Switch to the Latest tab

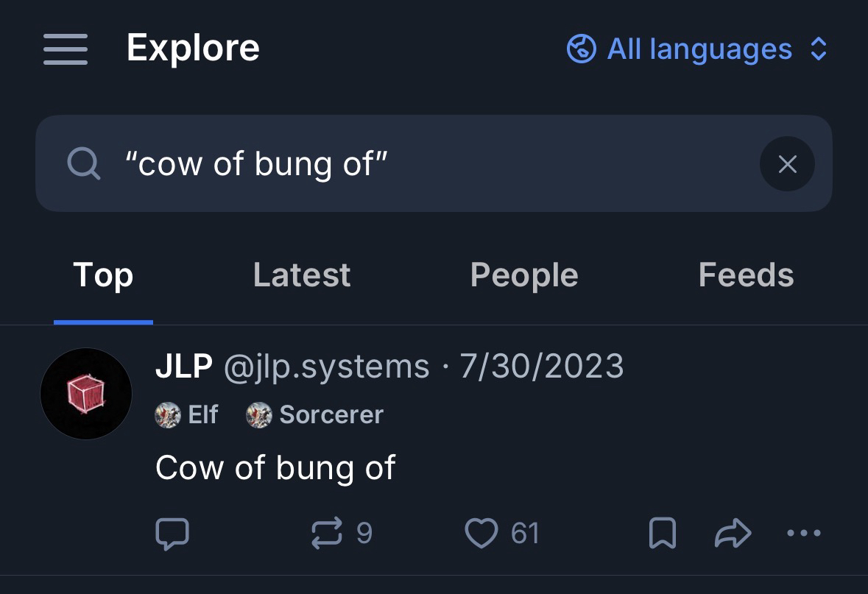pos(302,276)
